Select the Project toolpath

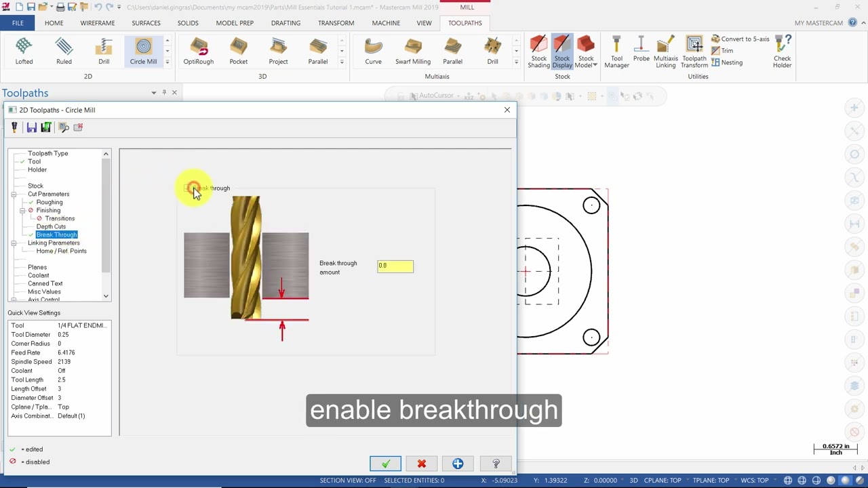(x=278, y=52)
